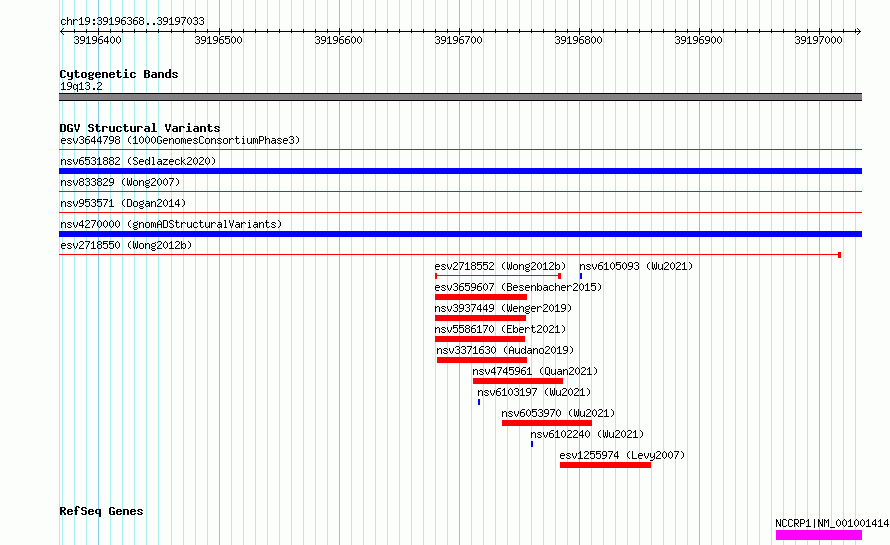Click the right arrow end of the ruler
This screenshot has width=890, height=545.
(x=858, y=31)
